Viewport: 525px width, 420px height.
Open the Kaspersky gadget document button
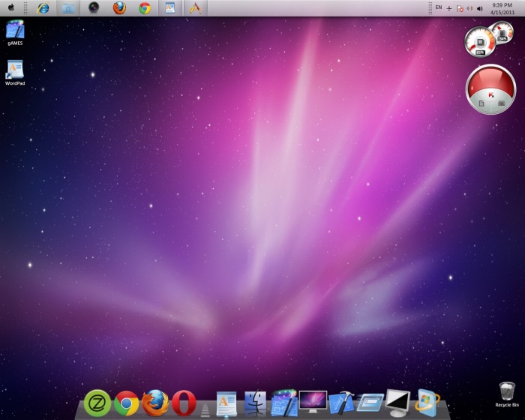481,103
